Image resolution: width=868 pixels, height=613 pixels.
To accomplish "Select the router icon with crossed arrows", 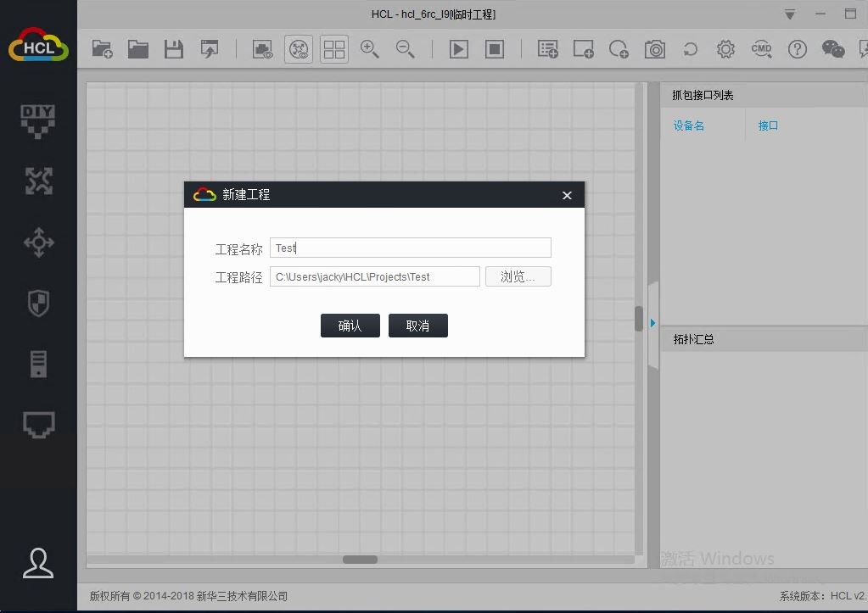I will click(x=39, y=181).
